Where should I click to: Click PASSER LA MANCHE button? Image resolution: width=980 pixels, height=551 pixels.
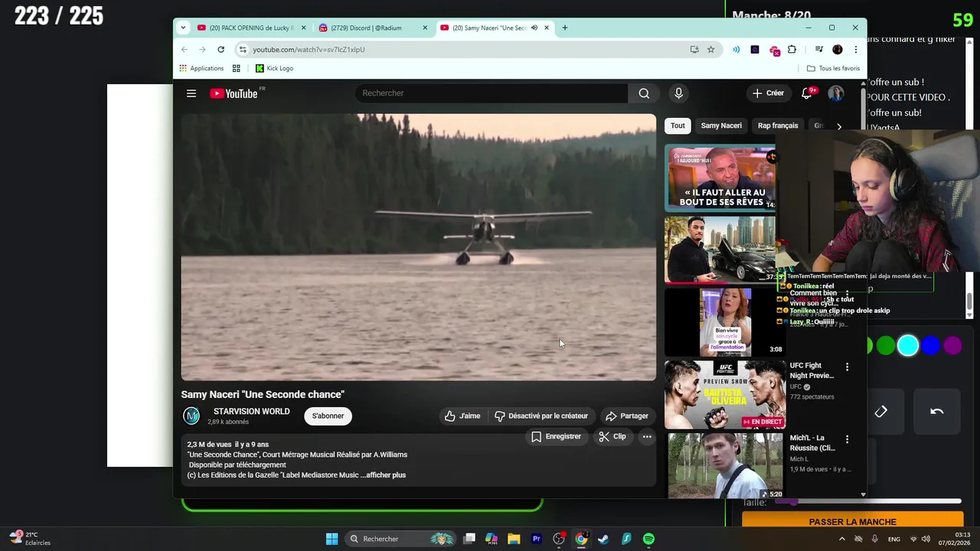coord(852,522)
